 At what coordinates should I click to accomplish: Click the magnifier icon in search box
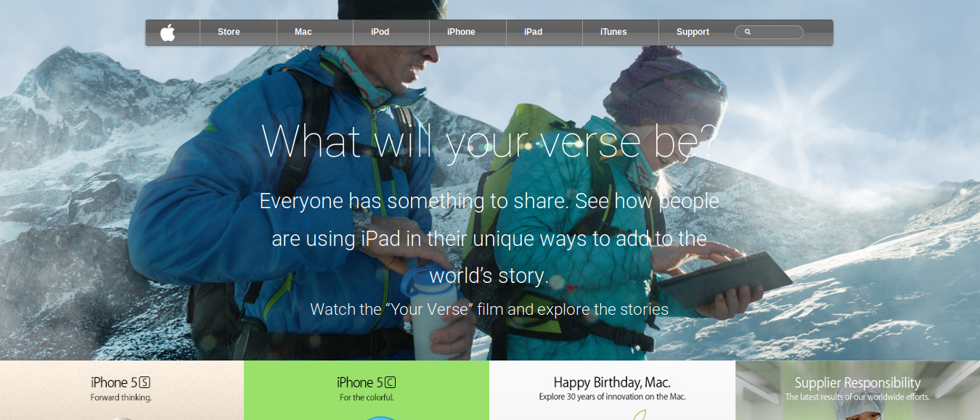[x=748, y=32]
